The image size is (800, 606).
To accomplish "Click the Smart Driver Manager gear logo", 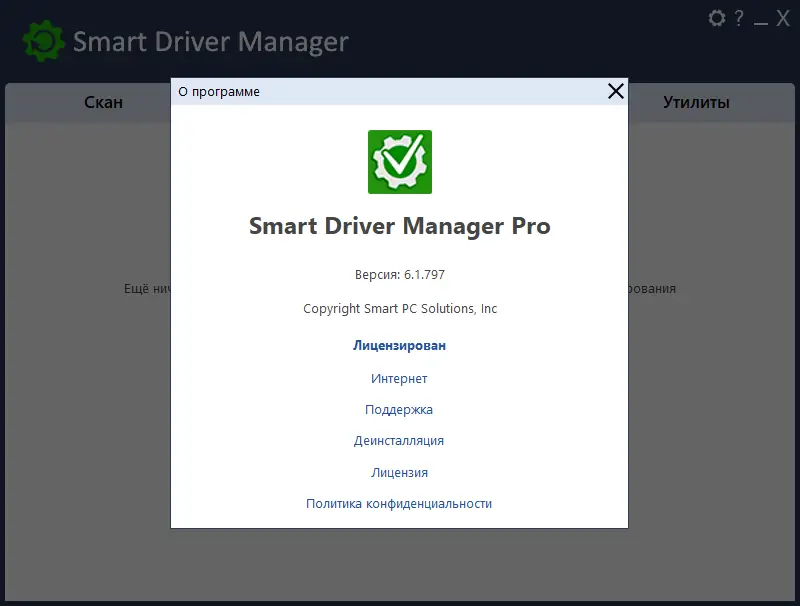I will 45,41.
